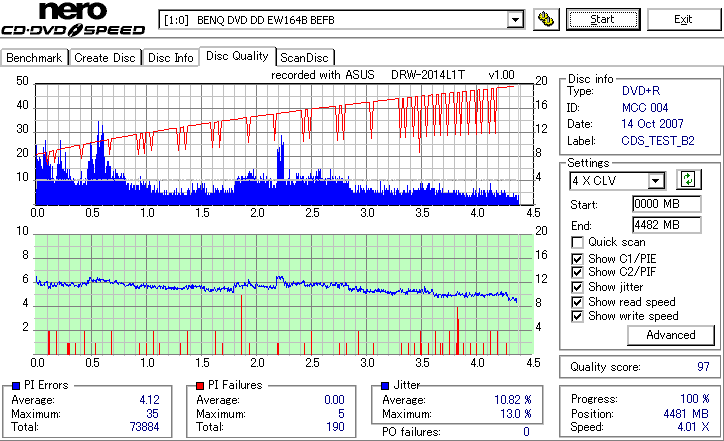Click the Jitter average 10.82 %
724x441 pixels.
click(x=513, y=399)
